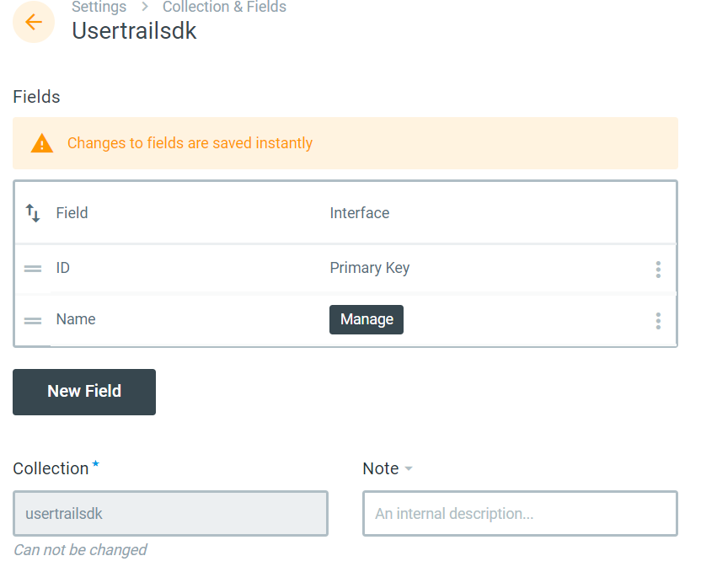Select the ID field row
717x588 pixels.
tap(169, 268)
